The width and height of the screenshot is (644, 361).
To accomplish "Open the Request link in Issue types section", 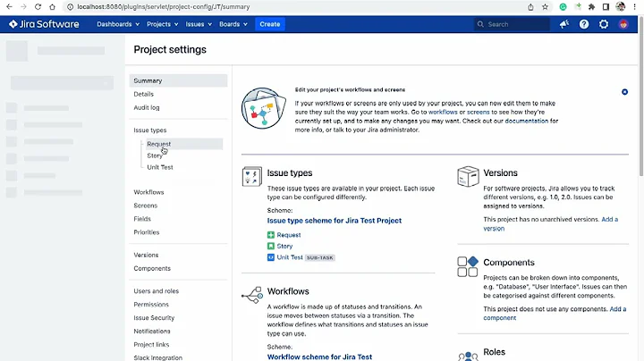I will (289, 235).
